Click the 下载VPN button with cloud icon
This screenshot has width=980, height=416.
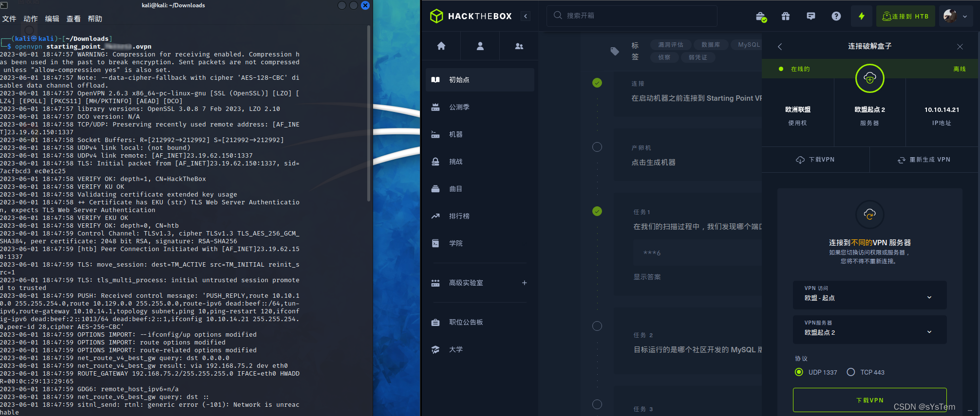[x=815, y=160]
